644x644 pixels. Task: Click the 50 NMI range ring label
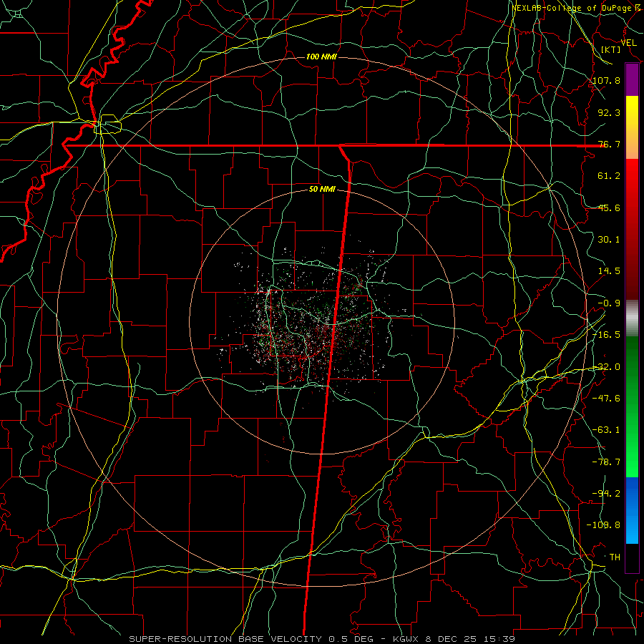[x=322, y=190]
